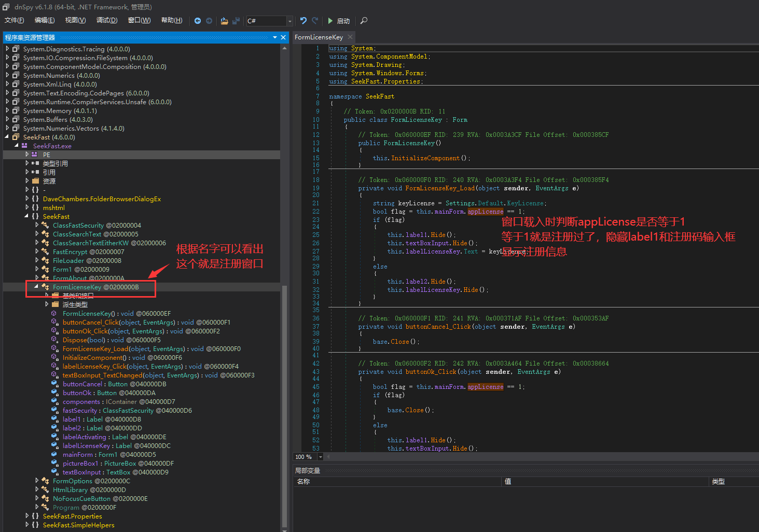Click the 类型 column header in locals
This screenshot has height=532, width=759.
(734, 482)
